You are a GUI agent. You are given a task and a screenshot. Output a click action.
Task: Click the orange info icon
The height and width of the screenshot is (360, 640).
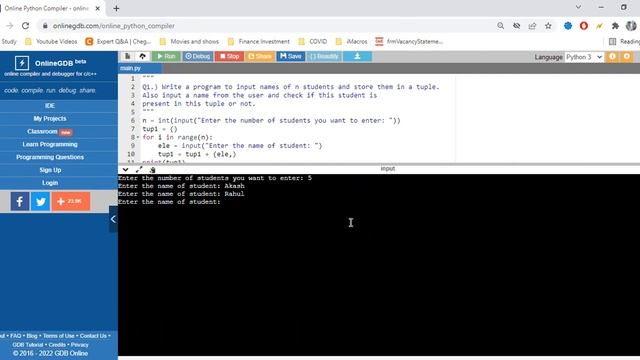[613, 57]
